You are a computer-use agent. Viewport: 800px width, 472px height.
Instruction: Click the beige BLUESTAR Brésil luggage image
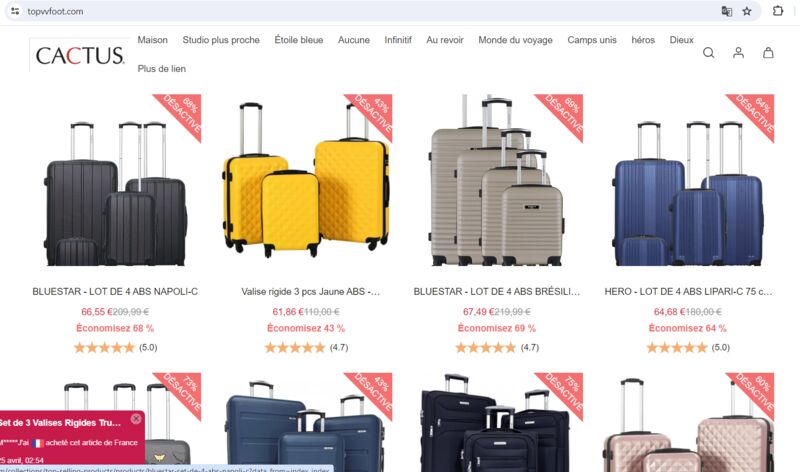point(497,180)
